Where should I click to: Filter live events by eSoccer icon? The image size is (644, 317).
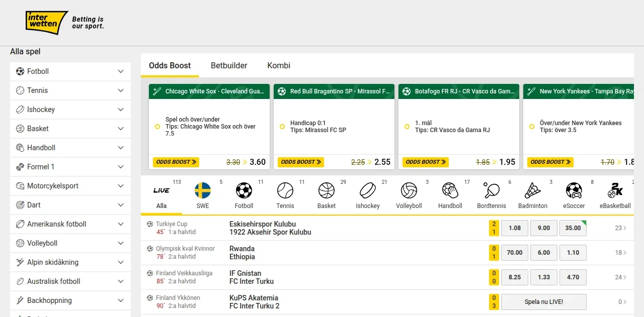pyautogui.click(x=574, y=190)
